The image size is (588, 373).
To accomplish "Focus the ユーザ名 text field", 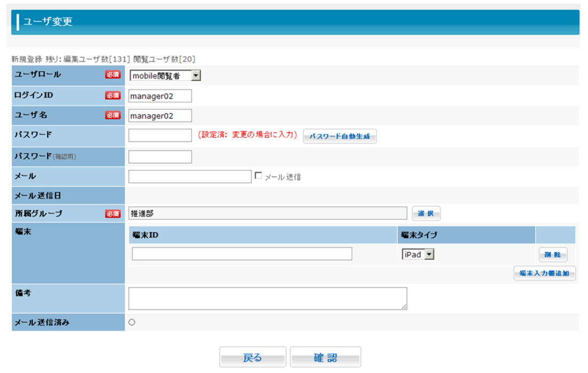I will coord(160,116).
